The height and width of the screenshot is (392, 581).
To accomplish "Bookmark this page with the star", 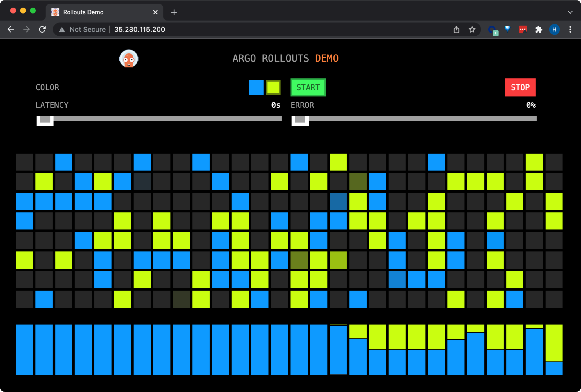I will (472, 29).
